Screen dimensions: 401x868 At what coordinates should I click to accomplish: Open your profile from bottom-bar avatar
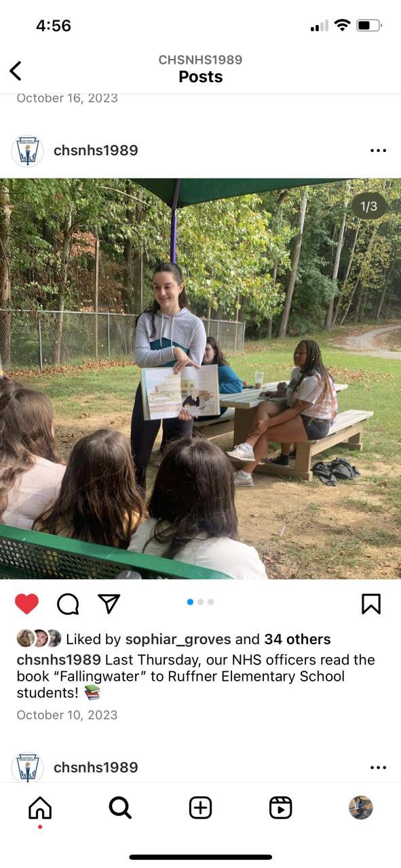click(361, 808)
